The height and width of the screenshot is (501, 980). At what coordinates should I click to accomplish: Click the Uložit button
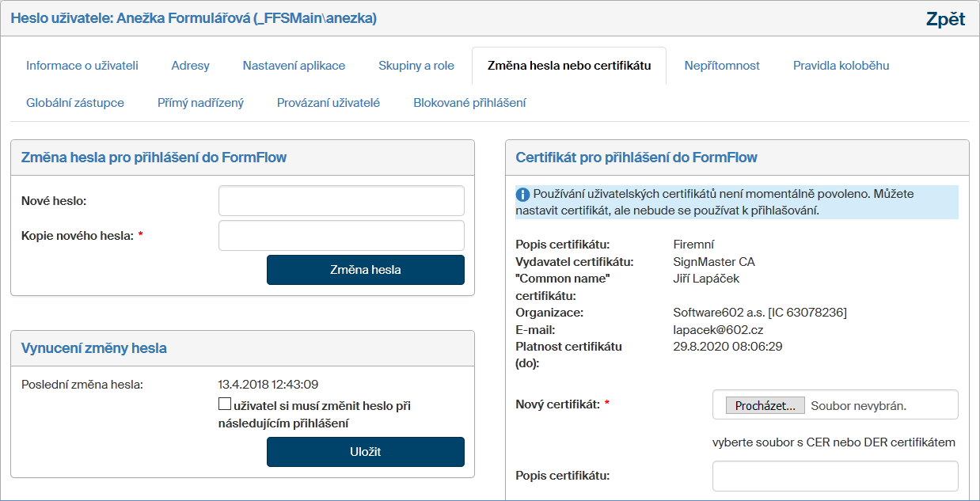click(365, 452)
